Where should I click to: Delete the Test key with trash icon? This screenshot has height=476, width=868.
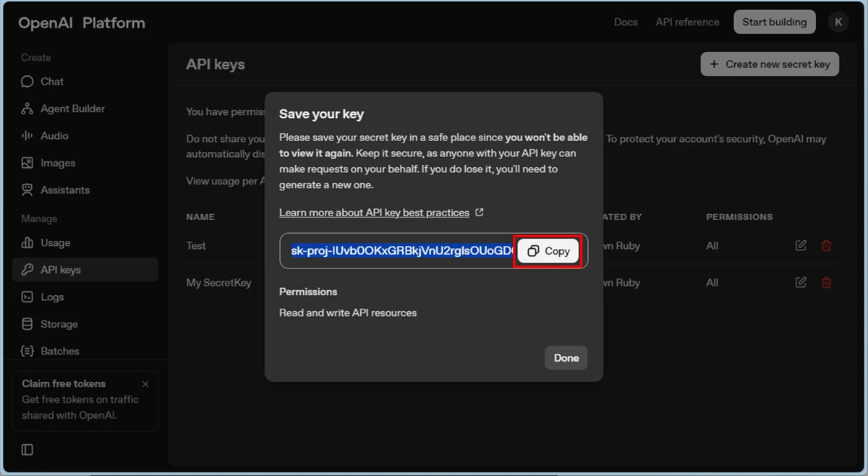pos(826,246)
